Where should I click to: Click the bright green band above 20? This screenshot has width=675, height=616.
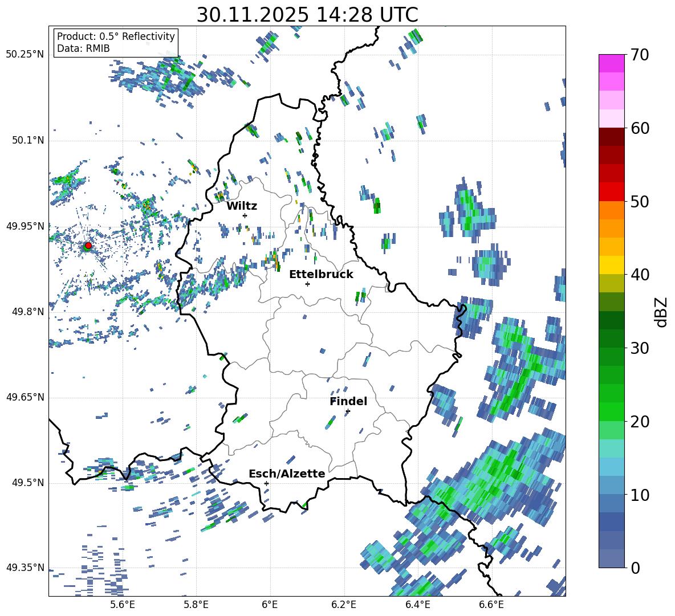point(611,411)
